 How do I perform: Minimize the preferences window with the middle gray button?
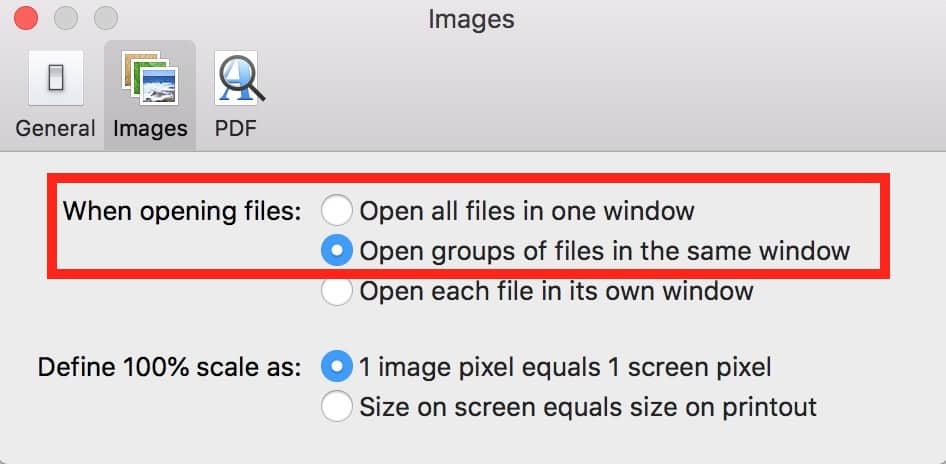pyautogui.click(x=66, y=19)
